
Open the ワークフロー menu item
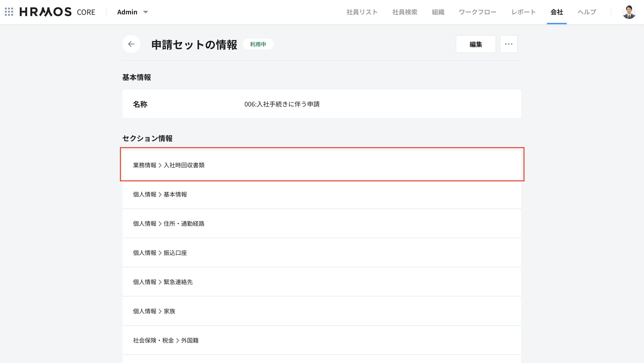(477, 12)
